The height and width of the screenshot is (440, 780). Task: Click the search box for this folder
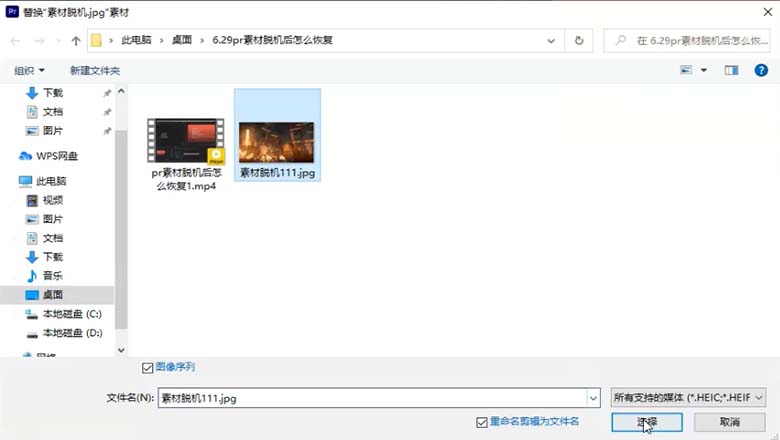point(686,41)
